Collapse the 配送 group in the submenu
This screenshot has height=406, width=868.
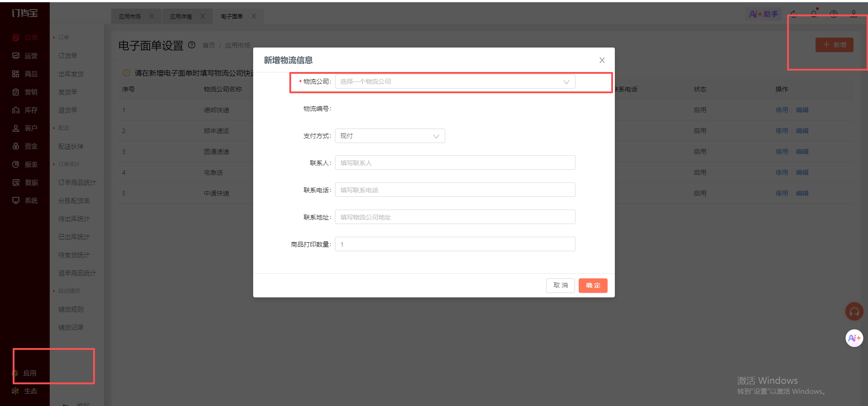click(61, 128)
